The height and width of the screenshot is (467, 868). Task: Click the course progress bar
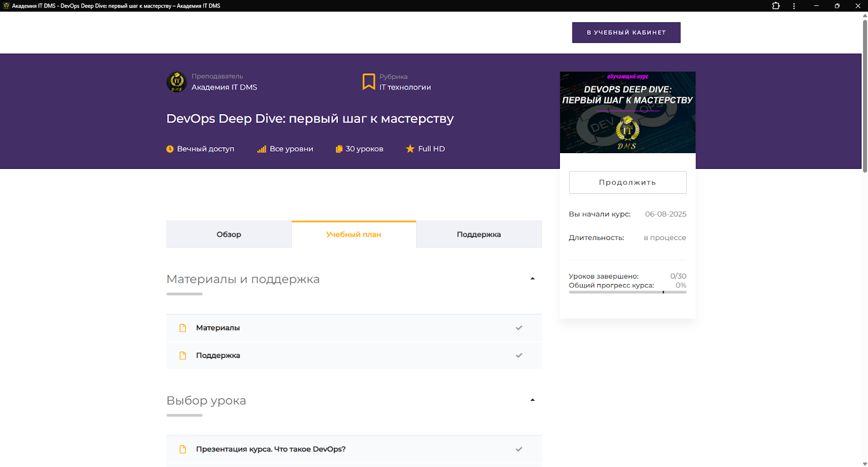click(628, 292)
